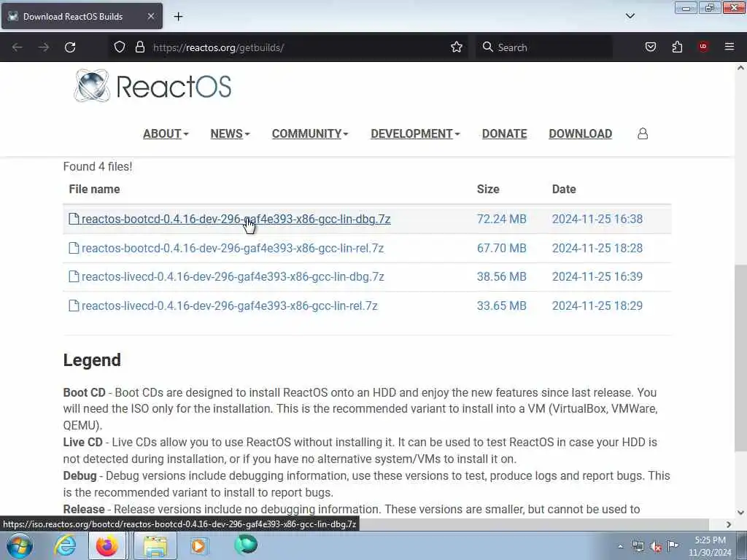Screen dimensions: 747x560
Task: Click the search magnifier icon
Action: coord(487,47)
